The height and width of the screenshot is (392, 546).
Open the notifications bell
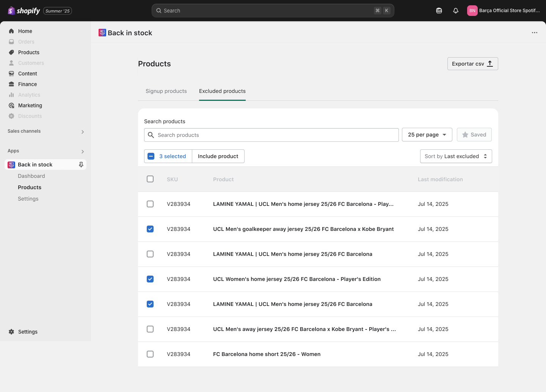(x=456, y=11)
